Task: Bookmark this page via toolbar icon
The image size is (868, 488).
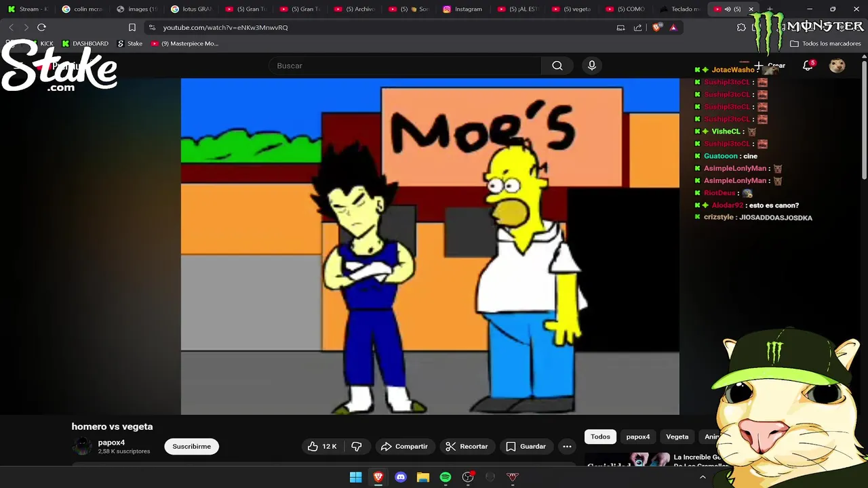Action: (132, 27)
